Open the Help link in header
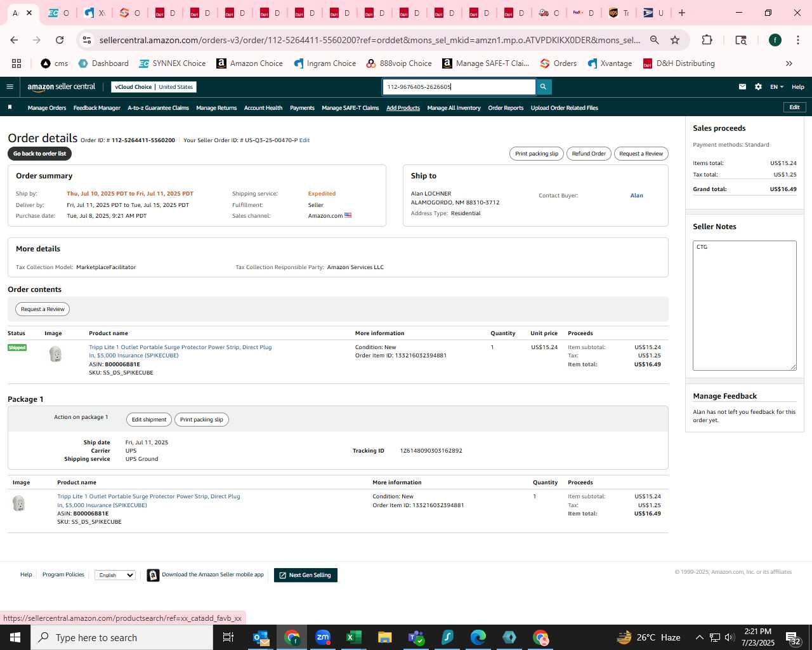 click(x=797, y=87)
